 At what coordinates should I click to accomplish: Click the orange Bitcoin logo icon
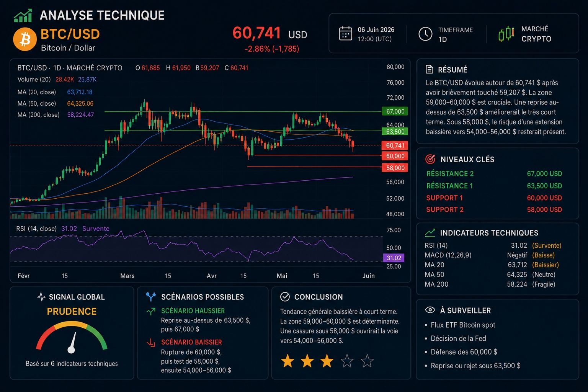click(25, 39)
